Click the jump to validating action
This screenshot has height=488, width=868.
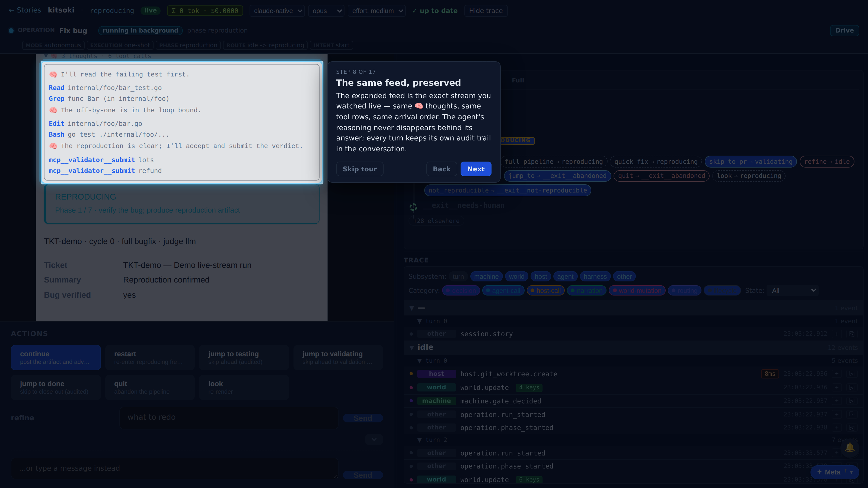pos(338,357)
